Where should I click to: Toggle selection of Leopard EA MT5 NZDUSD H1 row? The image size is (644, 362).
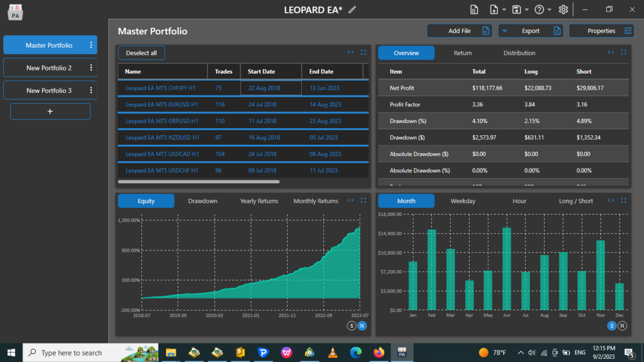pyautogui.click(x=243, y=137)
